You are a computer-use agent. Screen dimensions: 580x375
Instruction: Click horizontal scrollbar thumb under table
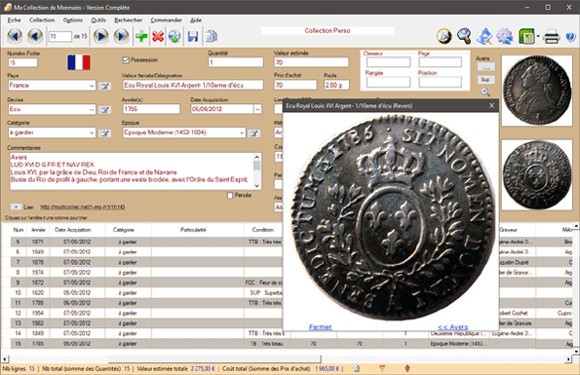pos(215,359)
